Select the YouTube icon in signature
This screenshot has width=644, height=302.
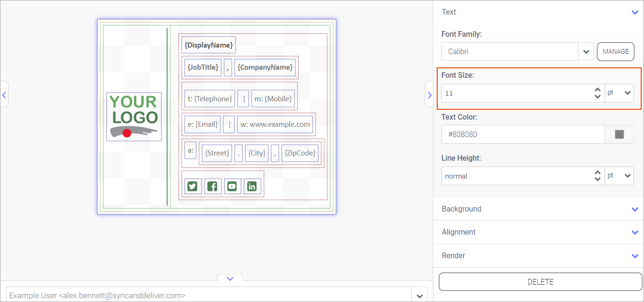pos(232,187)
